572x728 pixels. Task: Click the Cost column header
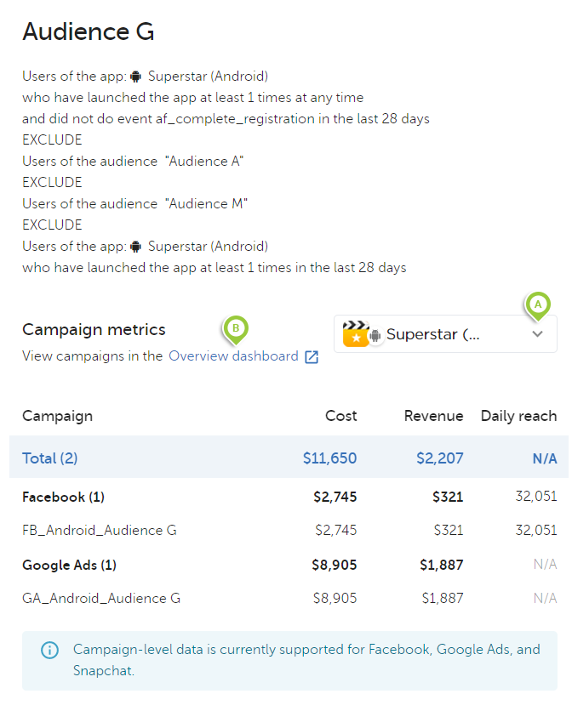(340, 416)
